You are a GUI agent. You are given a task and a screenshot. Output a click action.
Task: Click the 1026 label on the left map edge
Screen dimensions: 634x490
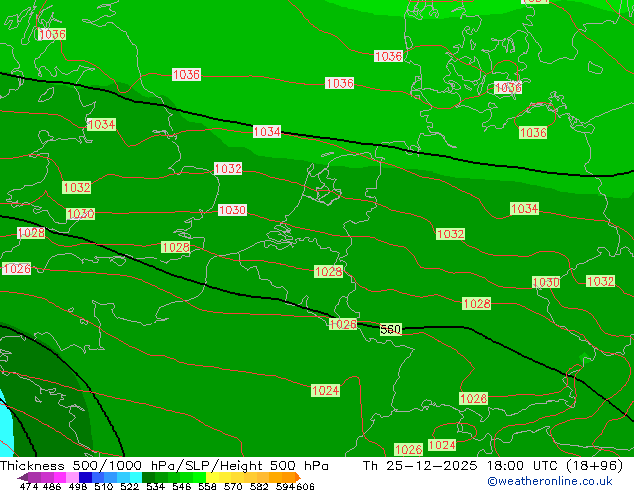[16, 269]
